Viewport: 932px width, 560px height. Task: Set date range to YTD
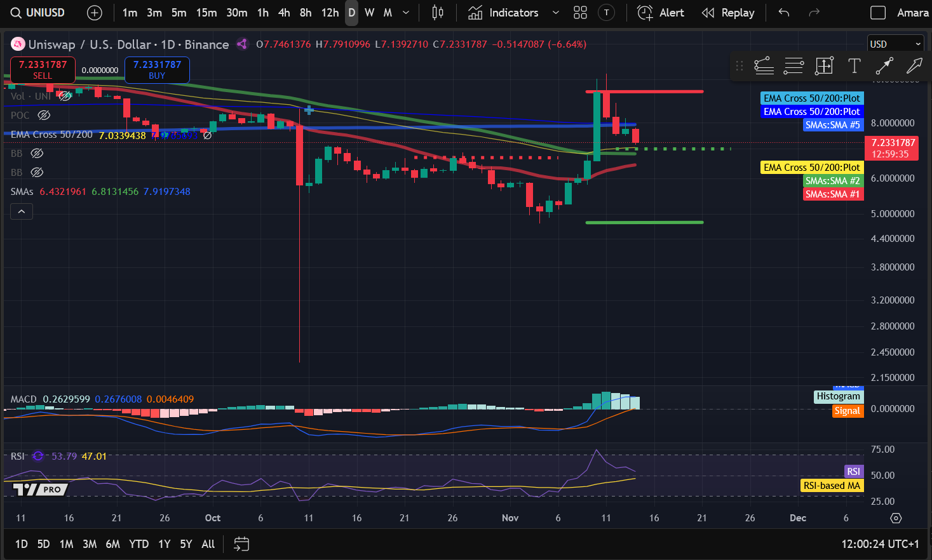coord(138,544)
